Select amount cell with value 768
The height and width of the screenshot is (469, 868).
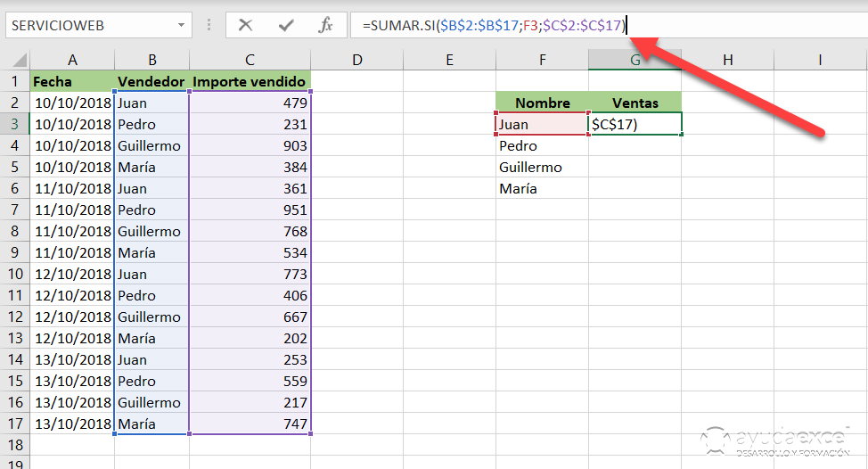click(x=250, y=231)
